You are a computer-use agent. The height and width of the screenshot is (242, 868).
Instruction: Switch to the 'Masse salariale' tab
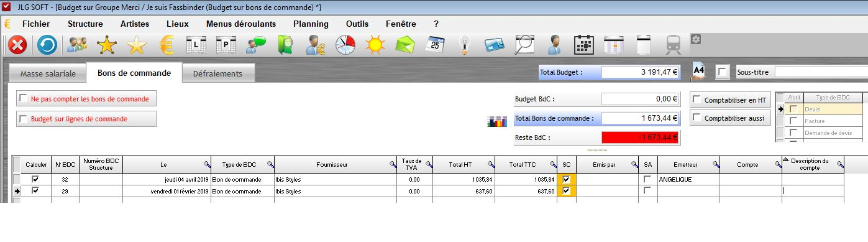(48, 73)
